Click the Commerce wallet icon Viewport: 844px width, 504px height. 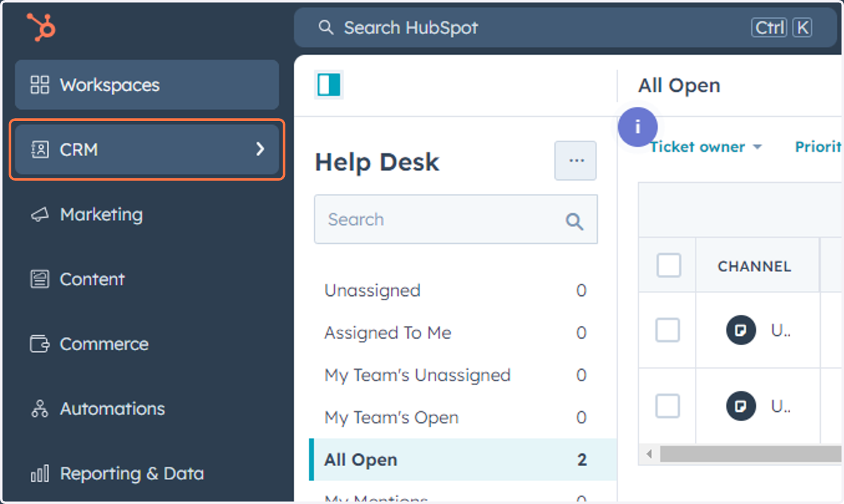pyautogui.click(x=40, y=344)
